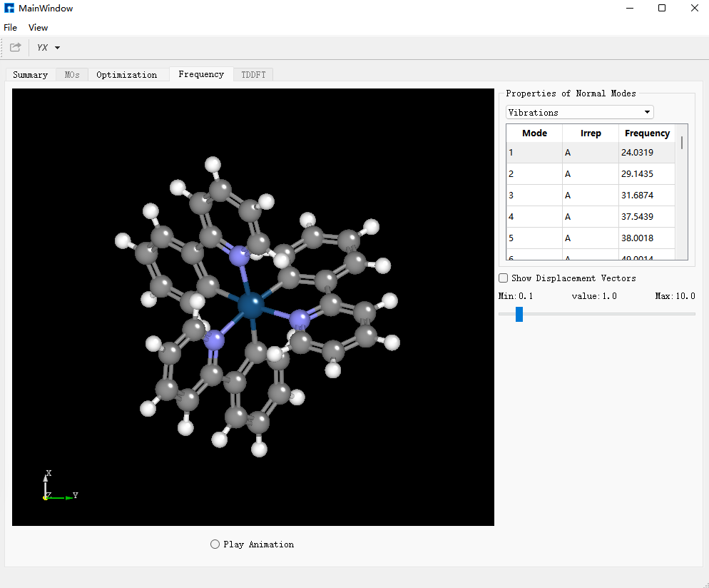Maximize the MainWindow
The height and width of the screenshot is (588, 709).
click(x=661, y=8)
